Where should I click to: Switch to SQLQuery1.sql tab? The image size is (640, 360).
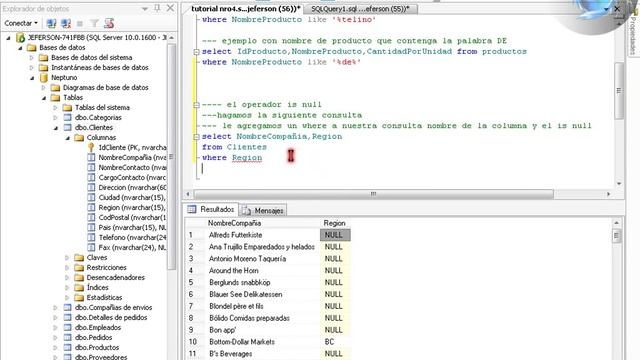[360, 9]
